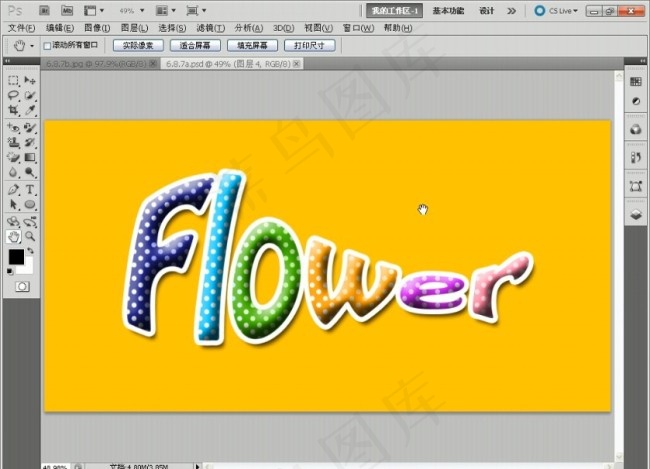Select the Gradient tool
This screenshot has height=469, width=650.
[x=30, y=158]
